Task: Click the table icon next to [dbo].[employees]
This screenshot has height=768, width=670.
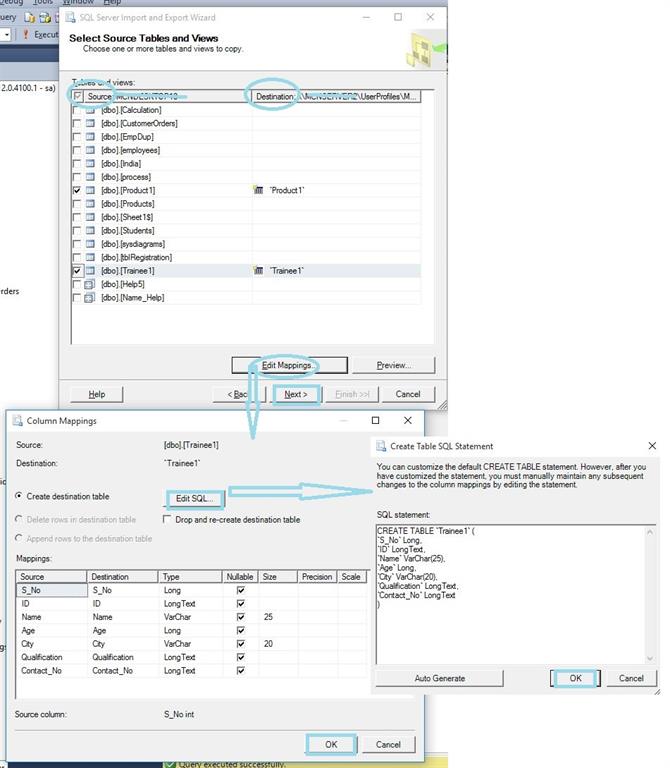Action: (x=90, y=150)
